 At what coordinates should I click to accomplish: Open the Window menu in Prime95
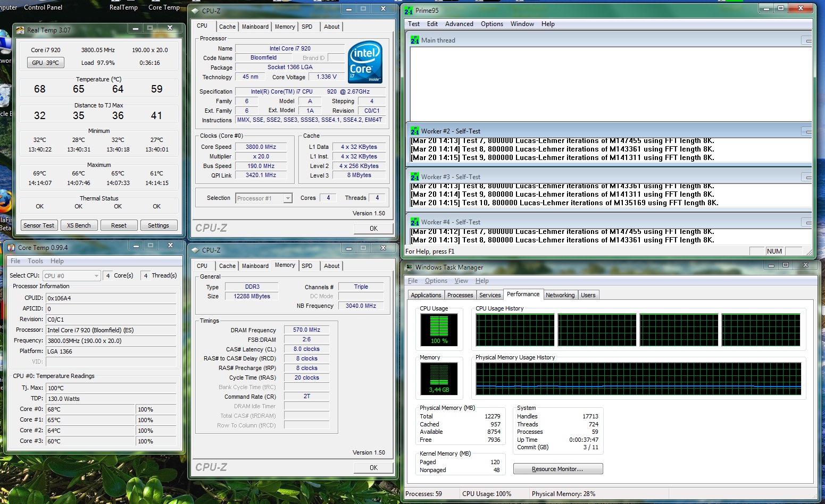coord(522,24)
